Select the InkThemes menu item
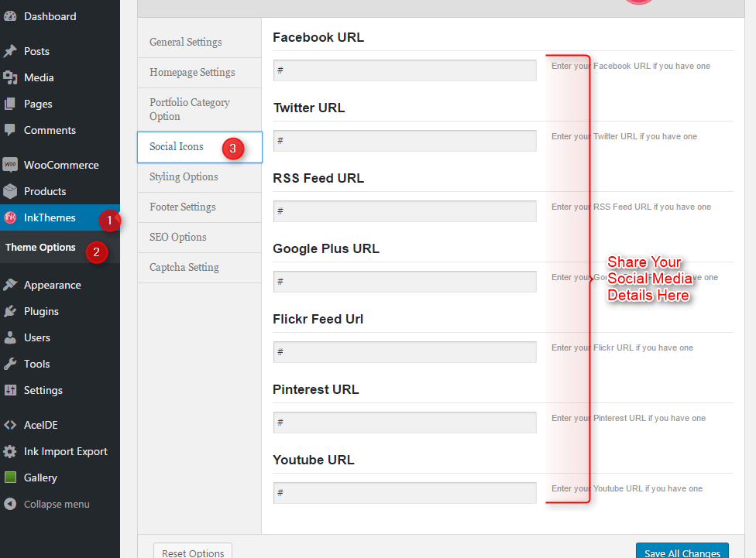 pyautogui.click(x=60, y=217)
